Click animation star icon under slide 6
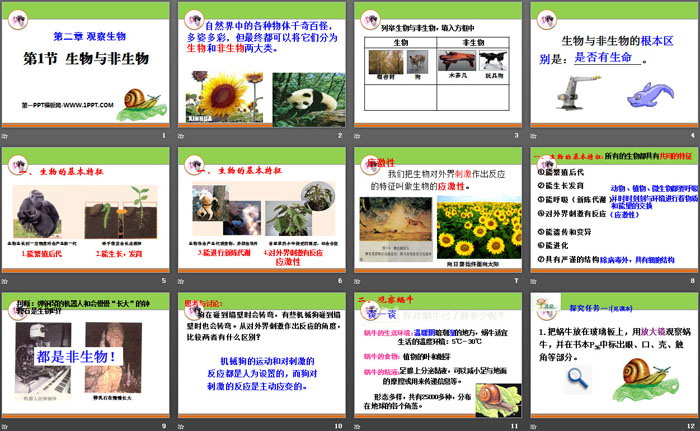Image resolution: width=700 pixels, height=431 pixels. [181, 281]
